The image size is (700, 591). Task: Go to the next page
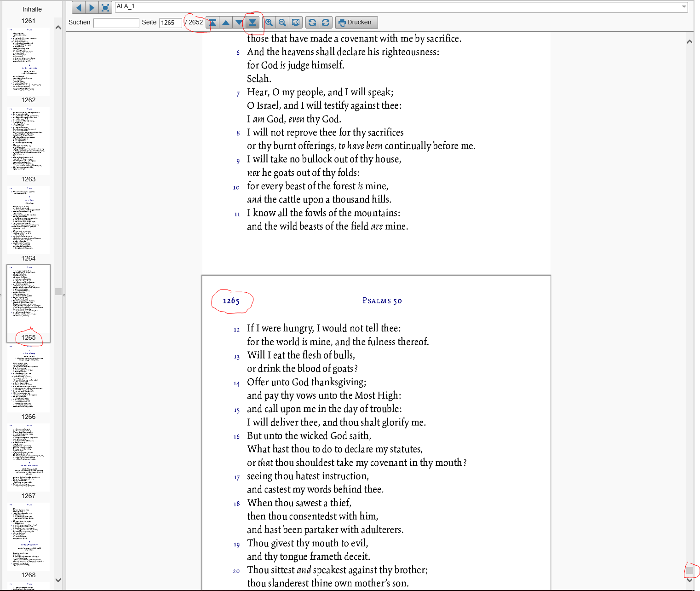click(239, 23)
